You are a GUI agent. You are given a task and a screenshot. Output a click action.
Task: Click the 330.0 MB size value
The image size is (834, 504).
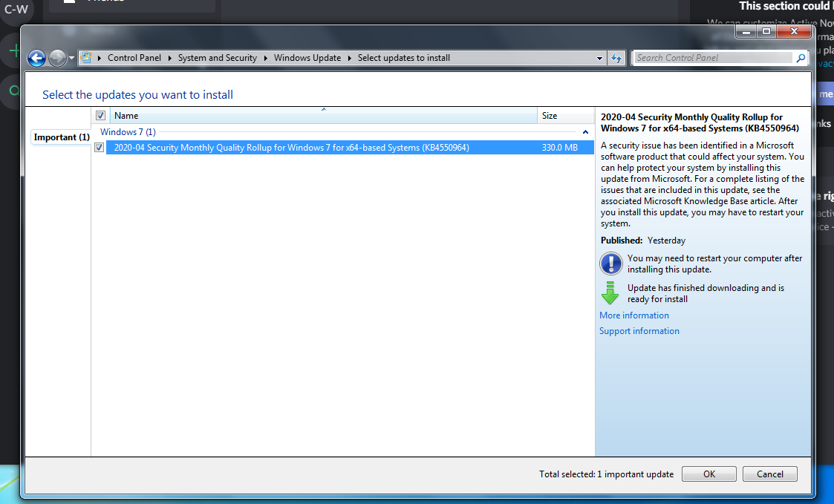coord(559,147)
